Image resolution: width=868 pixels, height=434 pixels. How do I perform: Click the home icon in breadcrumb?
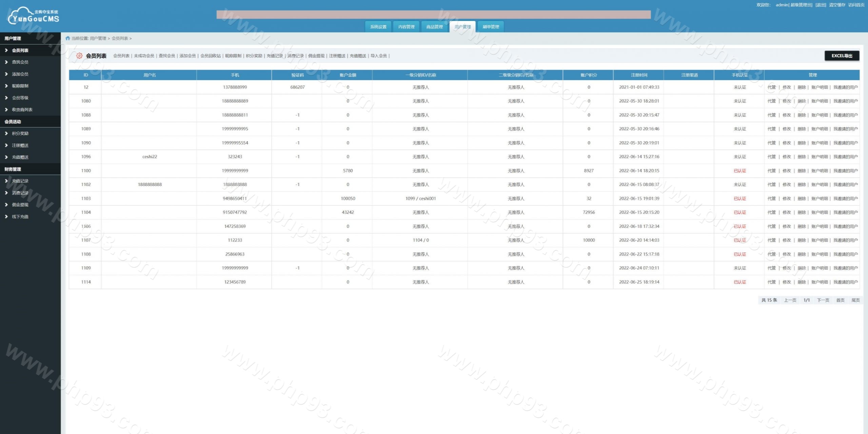(67, 38)
